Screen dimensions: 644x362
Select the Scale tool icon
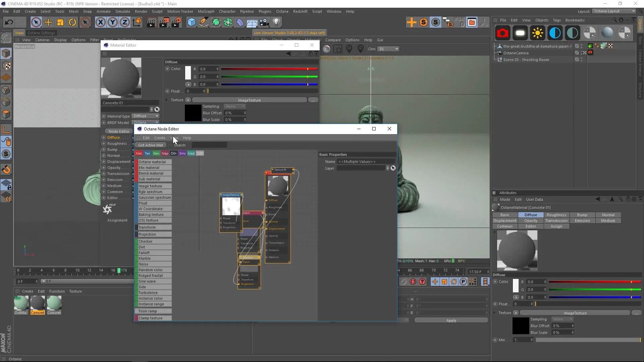coord(60,22)
